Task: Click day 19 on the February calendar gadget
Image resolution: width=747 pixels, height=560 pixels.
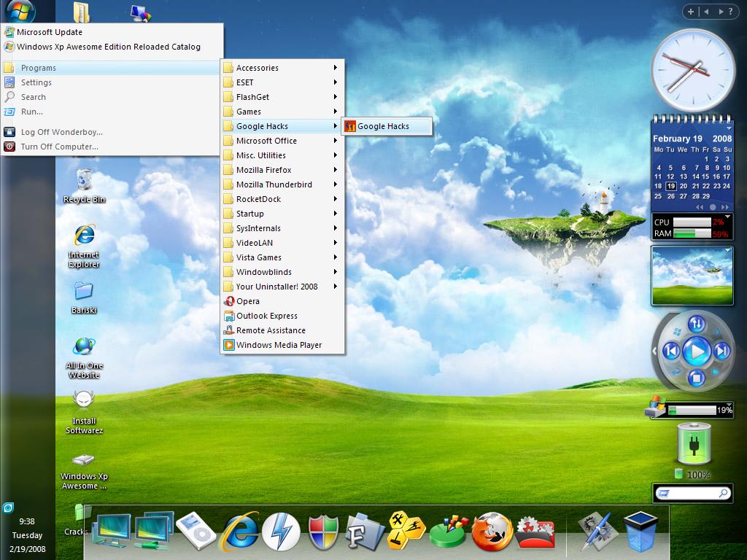Action: tap(672, 187)
